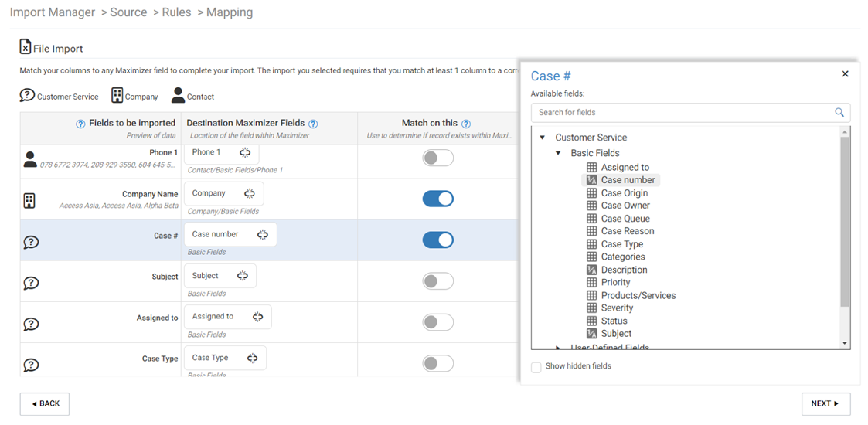The height and width of the screenshot is (425, 868).
Task: Open the Assigned to destination field selector
Action: tap(228, 317)
